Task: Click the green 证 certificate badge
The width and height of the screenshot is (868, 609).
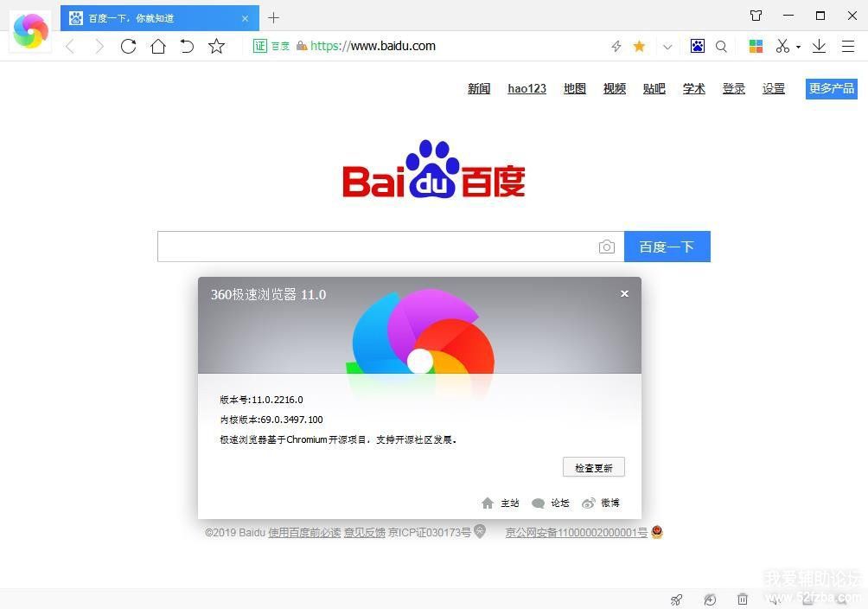Action: 260,46
